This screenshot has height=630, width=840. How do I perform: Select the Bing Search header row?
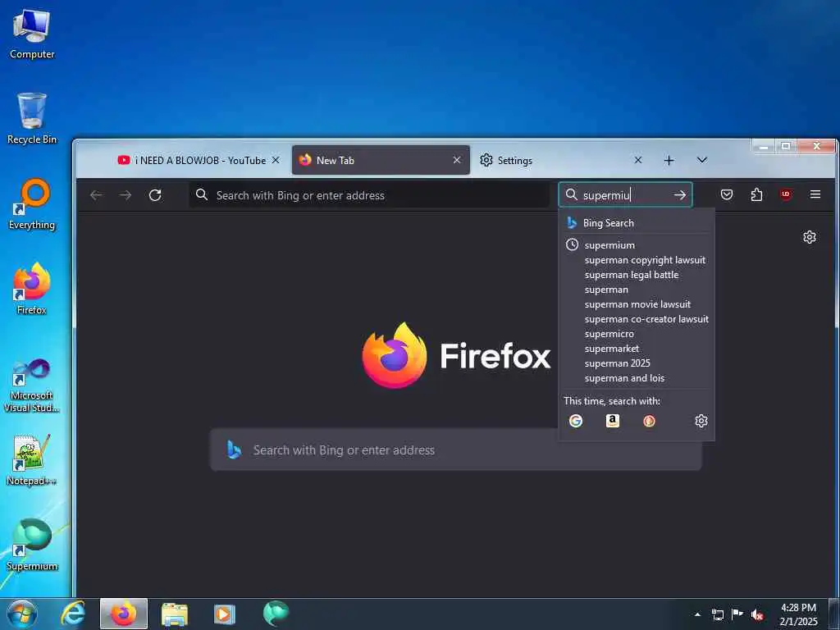tap(637, 223)
